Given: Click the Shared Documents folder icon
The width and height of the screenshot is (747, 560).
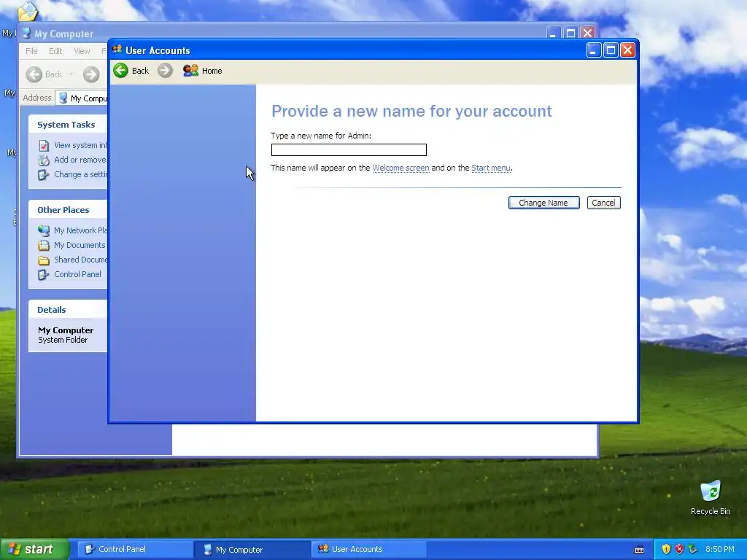Looking at the screenshot, I should point(43,260).
